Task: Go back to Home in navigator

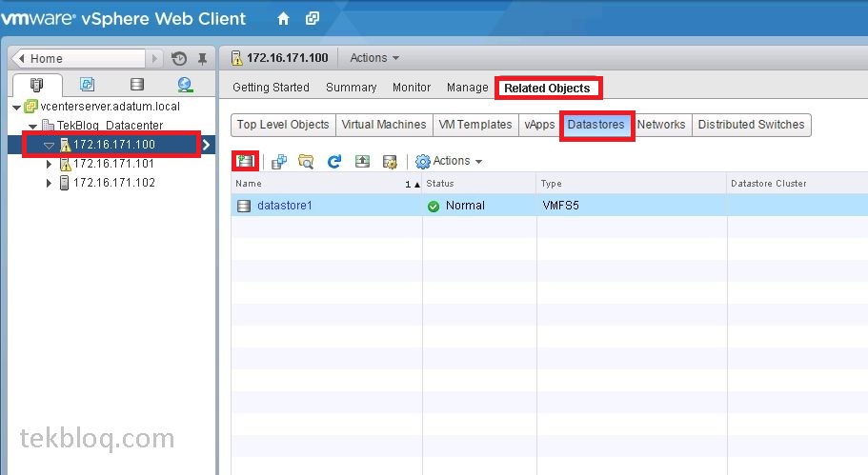Action: pos(79,58)
